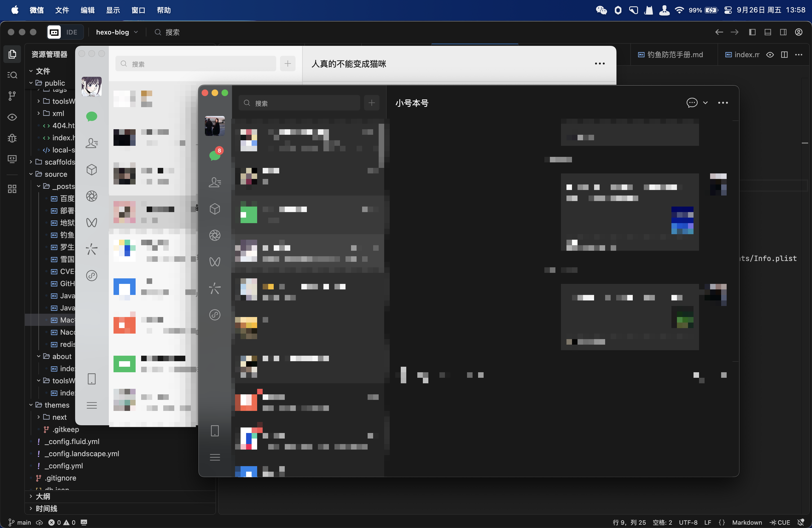Image resolution: width=812 pixels, height=528 pixels.
Task: Collapse the themes folder
Action: (57, 405)
